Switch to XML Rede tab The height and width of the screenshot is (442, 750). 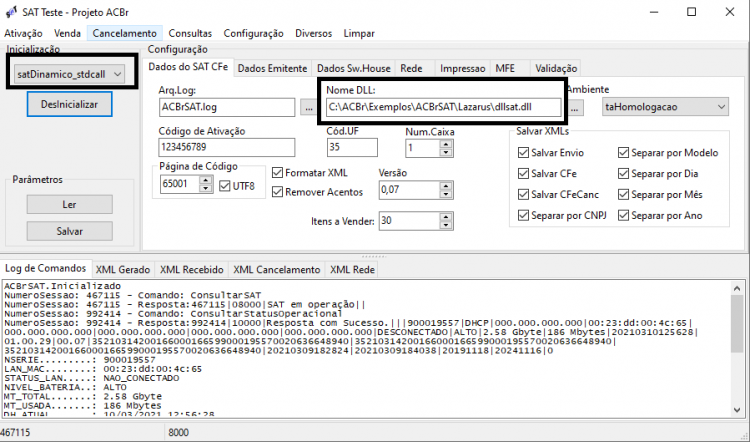352,270
